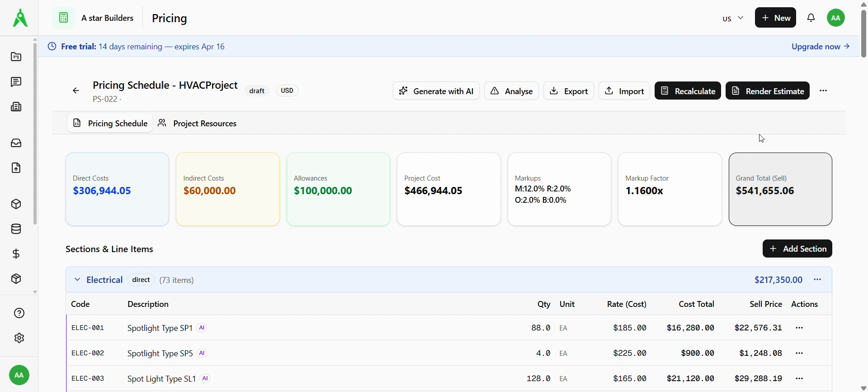Click the database icon in the sidebar
This screenshot has width=868, height=392.
[16, 229]
